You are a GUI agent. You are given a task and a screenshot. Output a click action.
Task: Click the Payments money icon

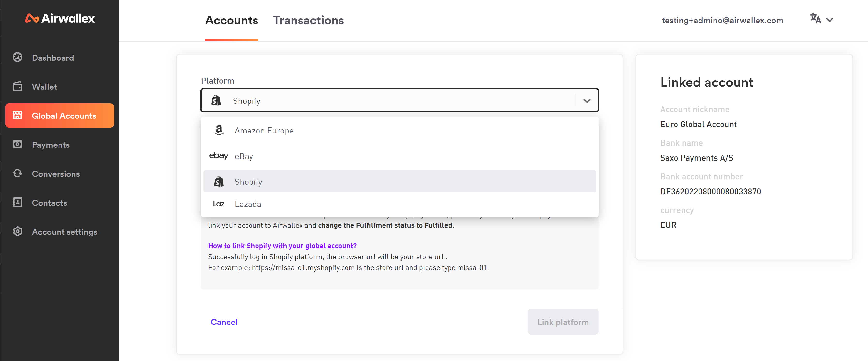[x=17, y=144]
